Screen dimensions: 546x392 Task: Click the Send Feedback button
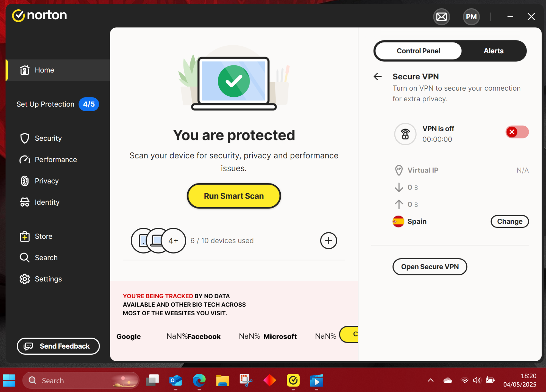(x=58, y=346)
